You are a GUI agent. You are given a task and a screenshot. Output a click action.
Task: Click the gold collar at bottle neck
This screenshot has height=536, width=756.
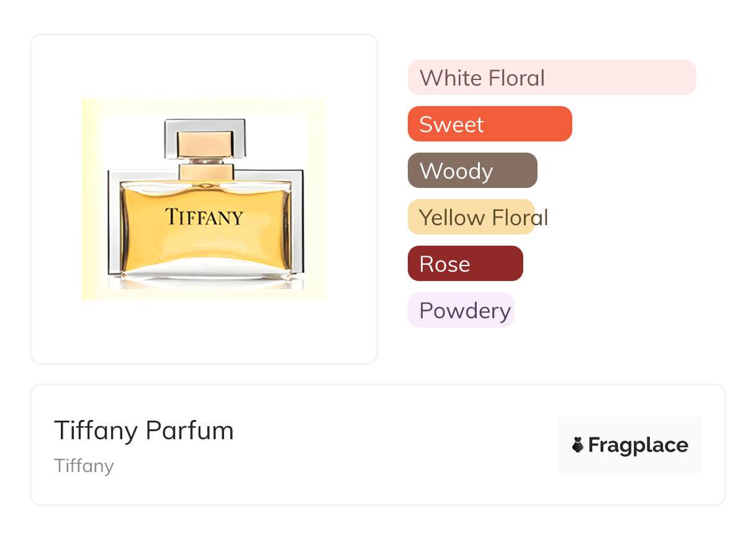click(206, 171)
